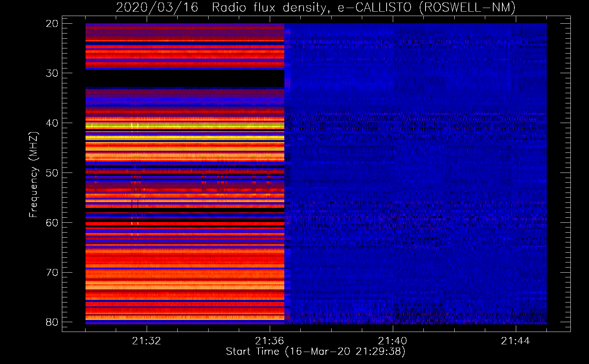Click the plot title 'Radio flux density, e-CALLISTO (ROSWELL-NM)'

pyautogui.click(x=364, y=8)
